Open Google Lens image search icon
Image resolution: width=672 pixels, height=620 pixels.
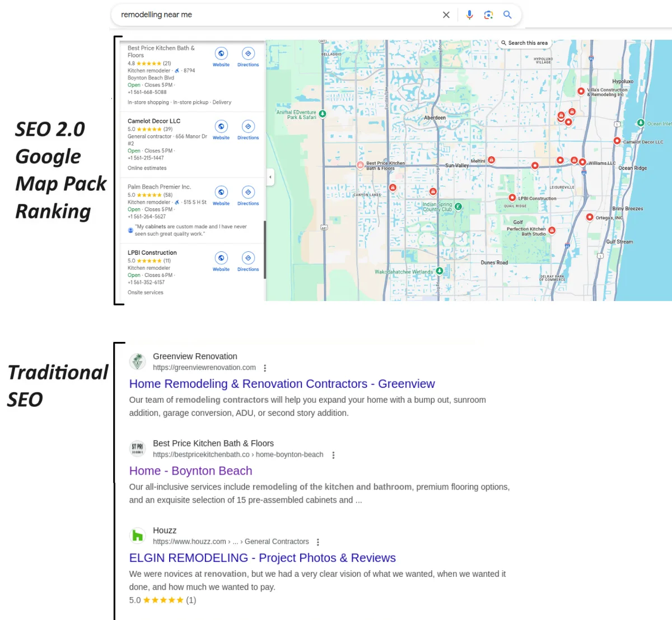[488, 15]
